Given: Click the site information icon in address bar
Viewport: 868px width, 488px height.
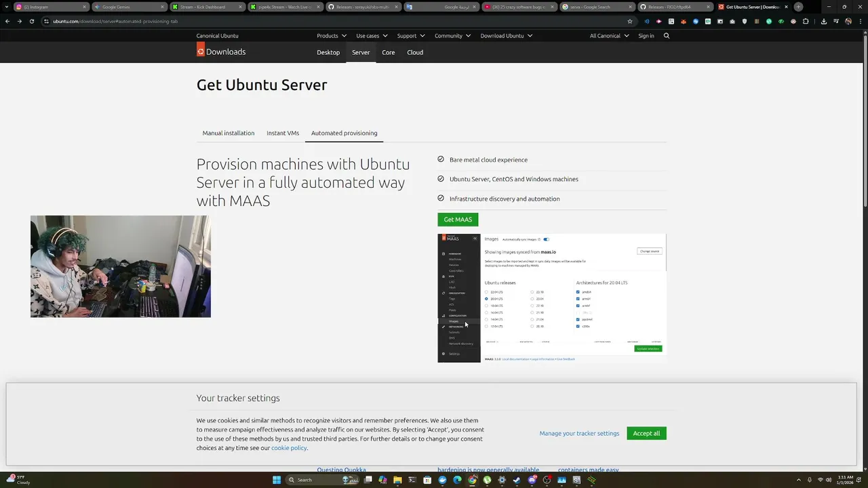Looking at the screenshot, I should [46, 21].
